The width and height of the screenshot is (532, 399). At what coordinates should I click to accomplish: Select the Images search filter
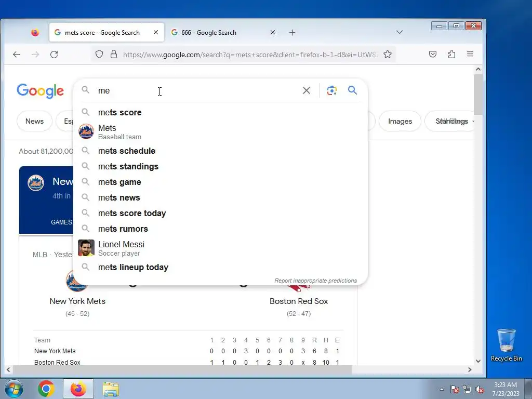[x=400, y=121]
